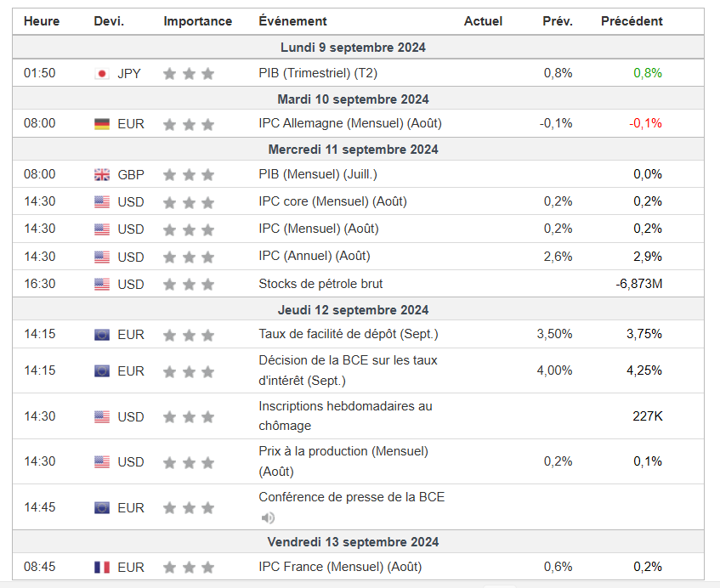Open IPC Allemagne (Mensuel) (Août) event
Screen dimensions: 720x588
[349, 123]
